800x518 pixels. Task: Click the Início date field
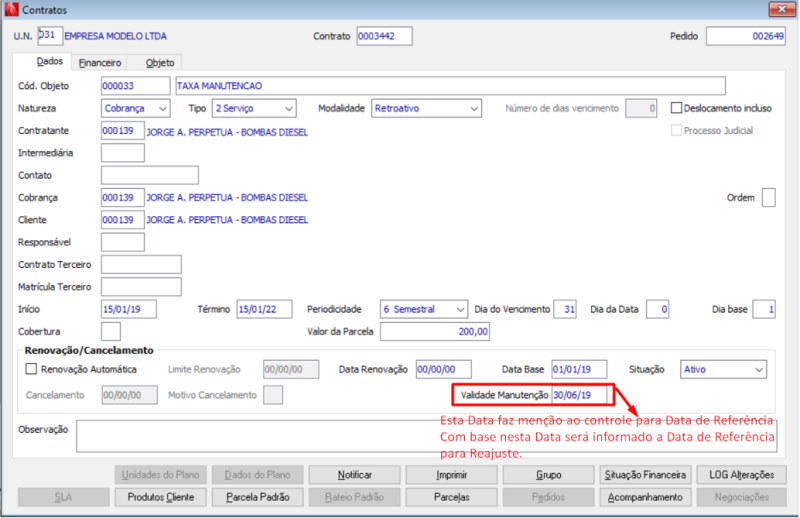click(x=129, y=309)
